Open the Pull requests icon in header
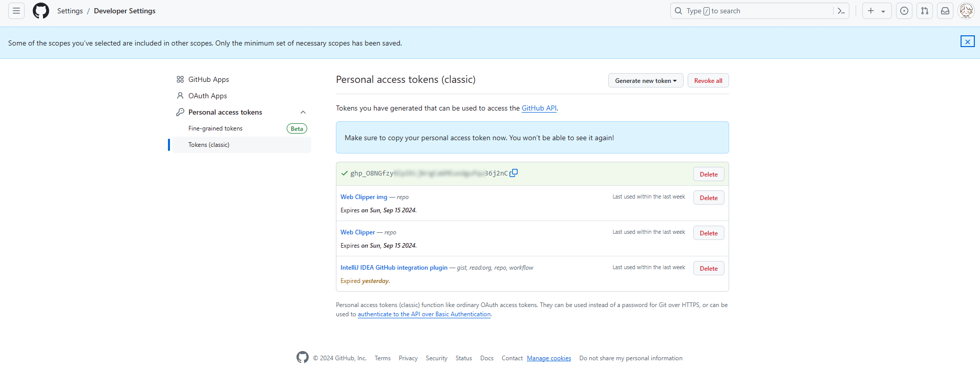Screen dimensions: 980x371 pyautogui.click(x=925, y=11)
